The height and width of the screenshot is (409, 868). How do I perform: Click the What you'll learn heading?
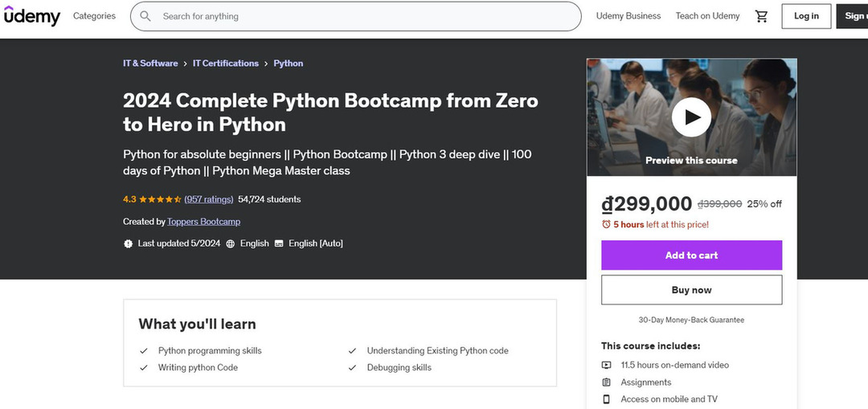[x=197, y=324]
